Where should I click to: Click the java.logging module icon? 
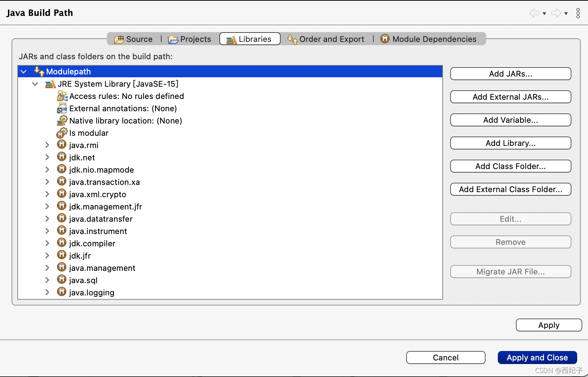(62, 292)
